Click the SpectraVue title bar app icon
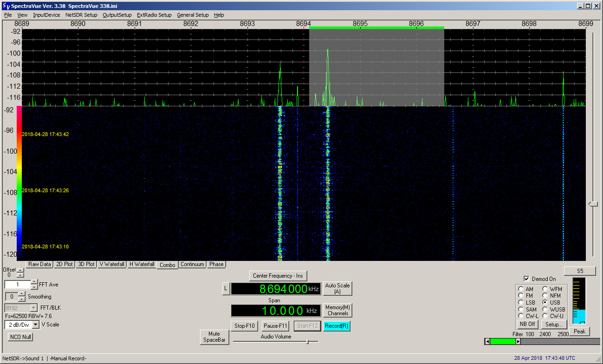This screenshot has width=603, height=364. coord(6,6)
